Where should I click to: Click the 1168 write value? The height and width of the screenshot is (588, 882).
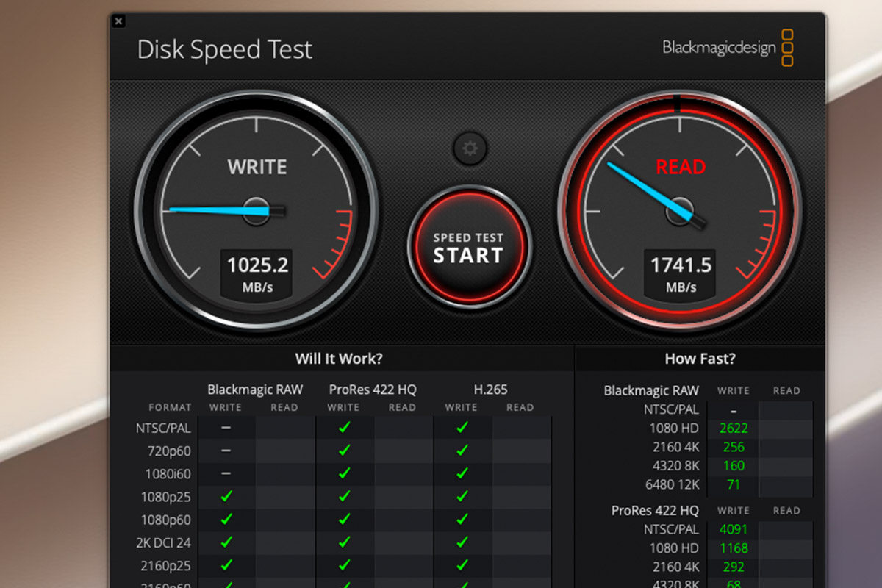point(734,548)
